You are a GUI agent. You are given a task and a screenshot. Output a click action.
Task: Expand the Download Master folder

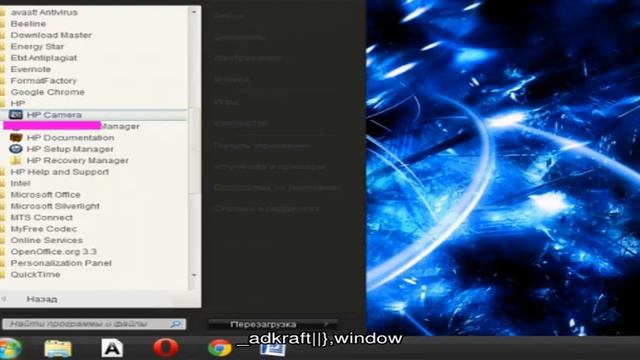click(51, 35)
